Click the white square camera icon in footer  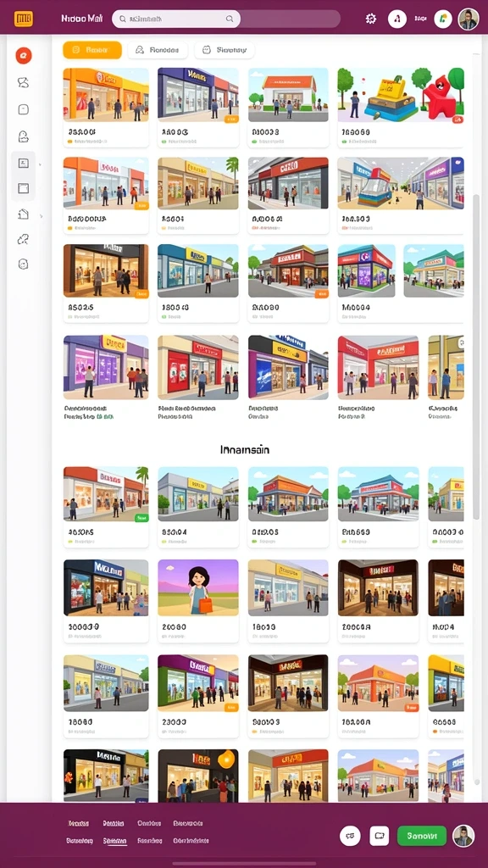380,835
